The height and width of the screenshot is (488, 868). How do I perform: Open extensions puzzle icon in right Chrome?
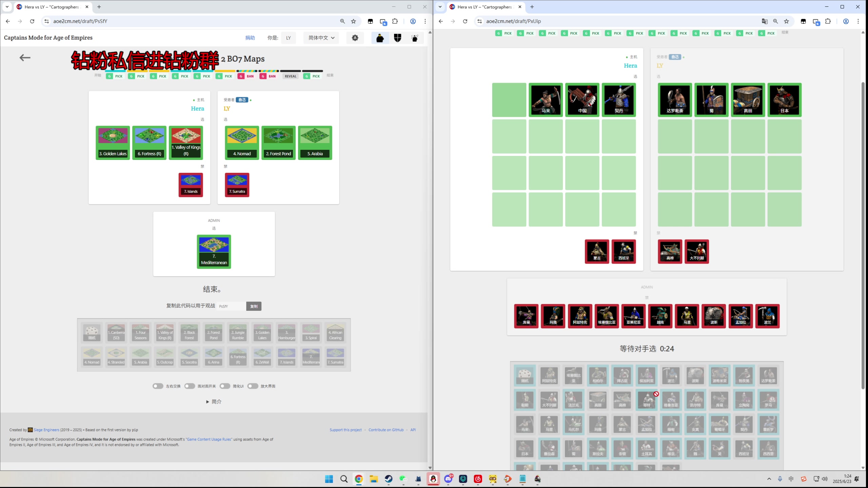click(828, 21)
